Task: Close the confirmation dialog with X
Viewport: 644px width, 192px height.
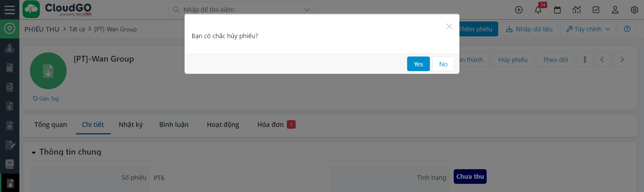Action: (449, 27)
